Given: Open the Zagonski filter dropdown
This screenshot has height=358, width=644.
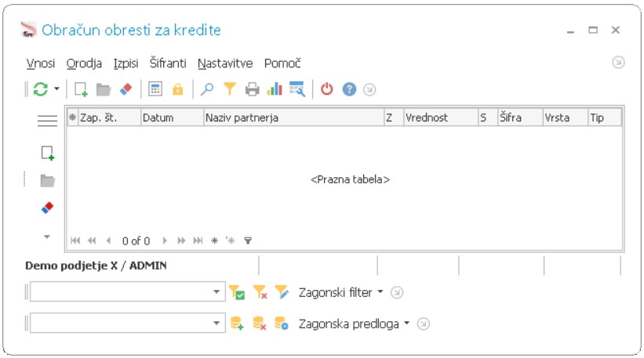Looking at the screenshot, I should click(340, 292).
